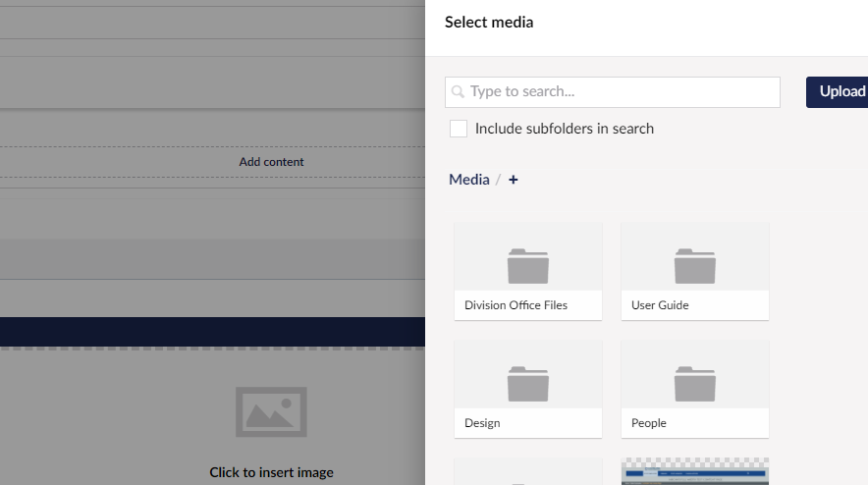Open the User Guide folder icon
868x485 pixels.
pos(695,266)
